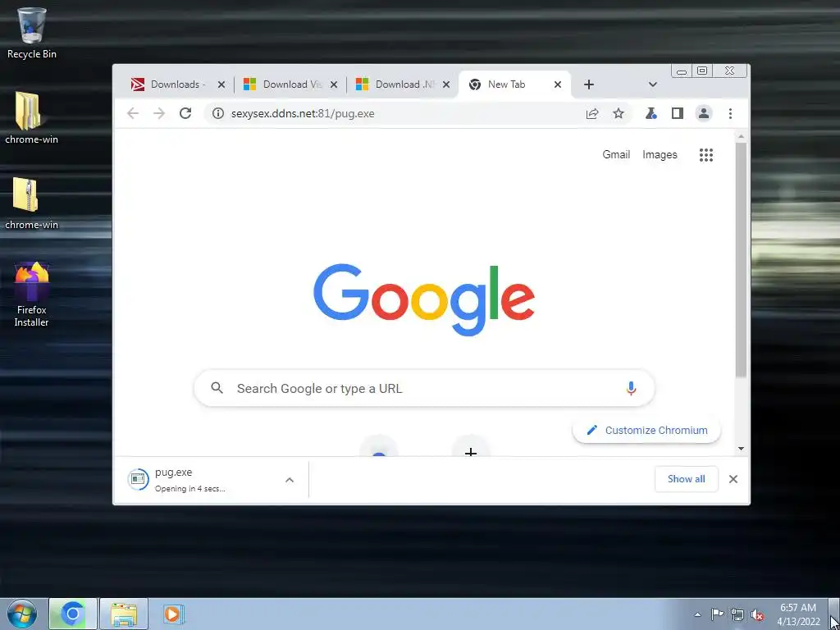
Task: Close the downloads bar
Action: 733,479
